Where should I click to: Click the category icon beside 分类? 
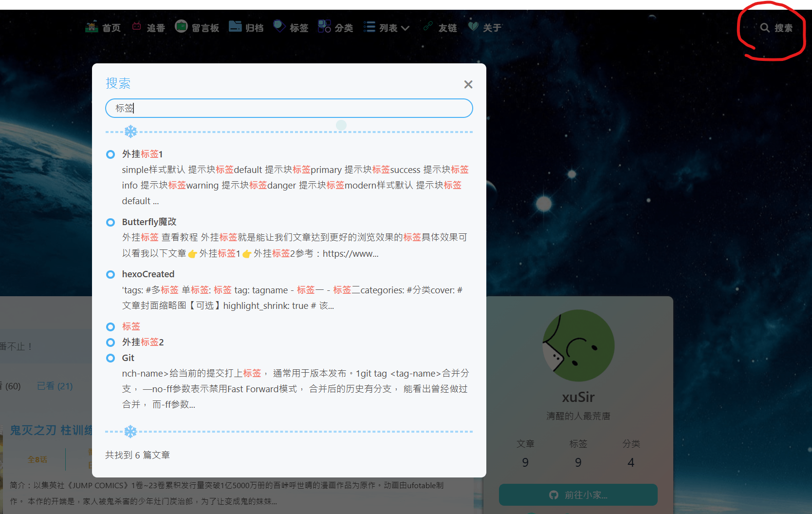[x=324, y=26]
